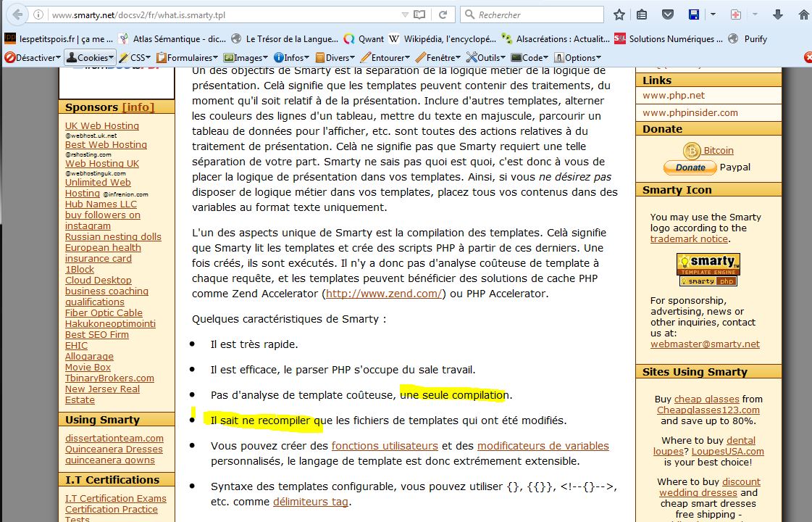
Task: Open the www.php.net link
Action: (x=673, y=95)
